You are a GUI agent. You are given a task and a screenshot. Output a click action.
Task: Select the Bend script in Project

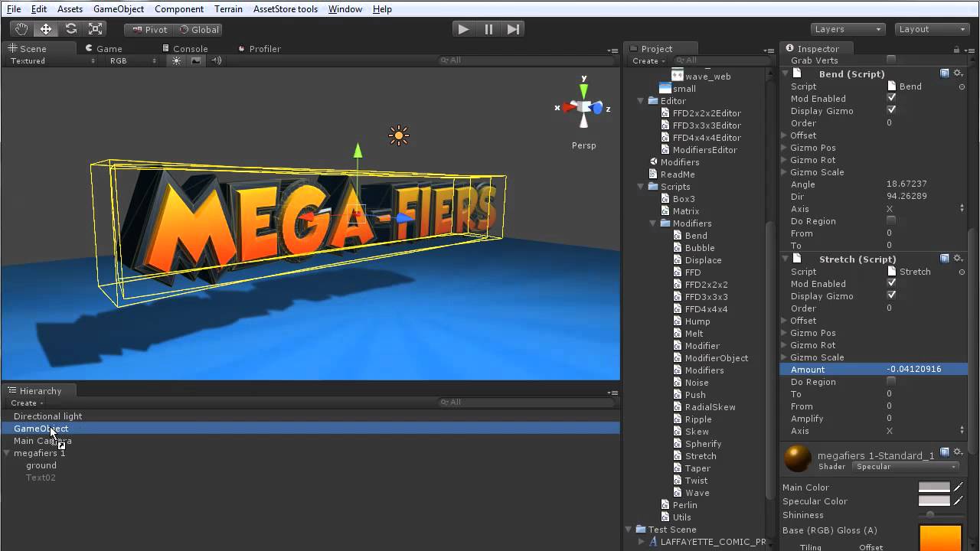tap(695, 236)
